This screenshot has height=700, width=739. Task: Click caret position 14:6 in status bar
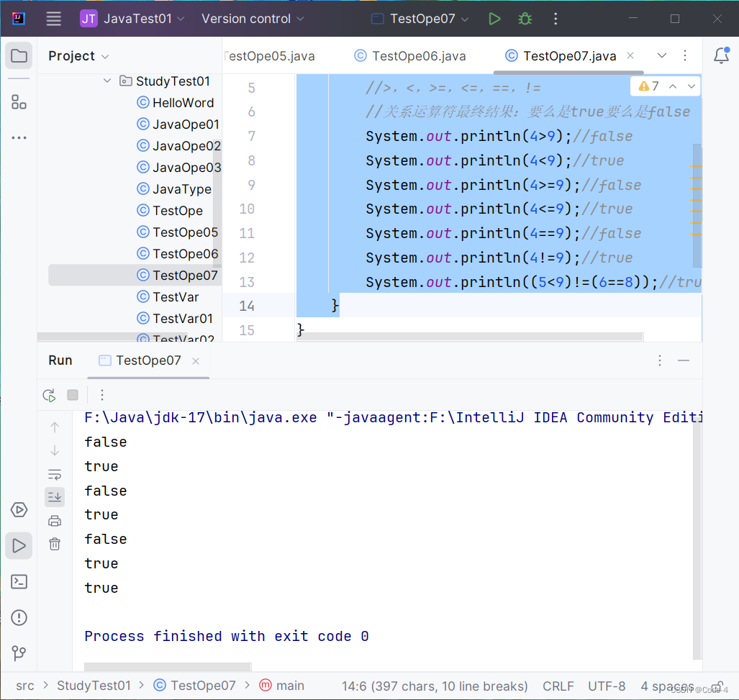435,686
